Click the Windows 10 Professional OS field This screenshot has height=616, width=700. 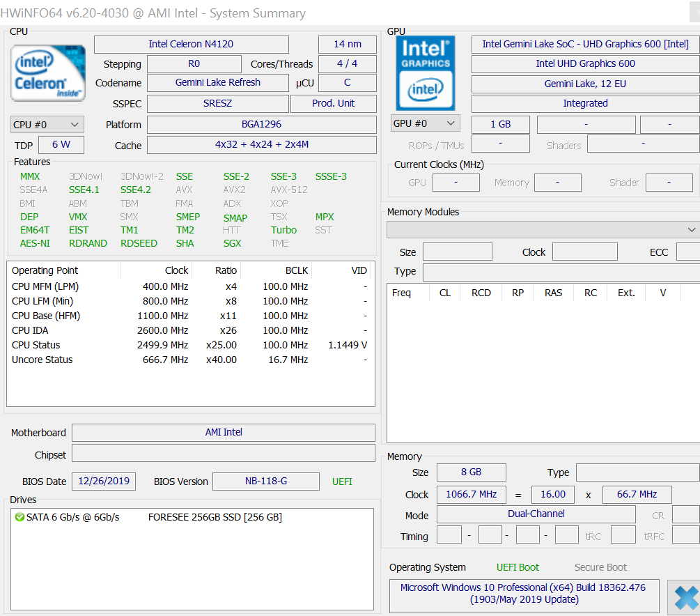[x=524, y=596]
